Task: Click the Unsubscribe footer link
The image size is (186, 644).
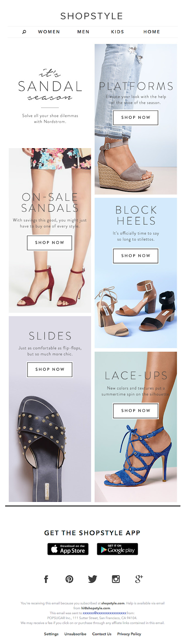Action: coord(75,634)
